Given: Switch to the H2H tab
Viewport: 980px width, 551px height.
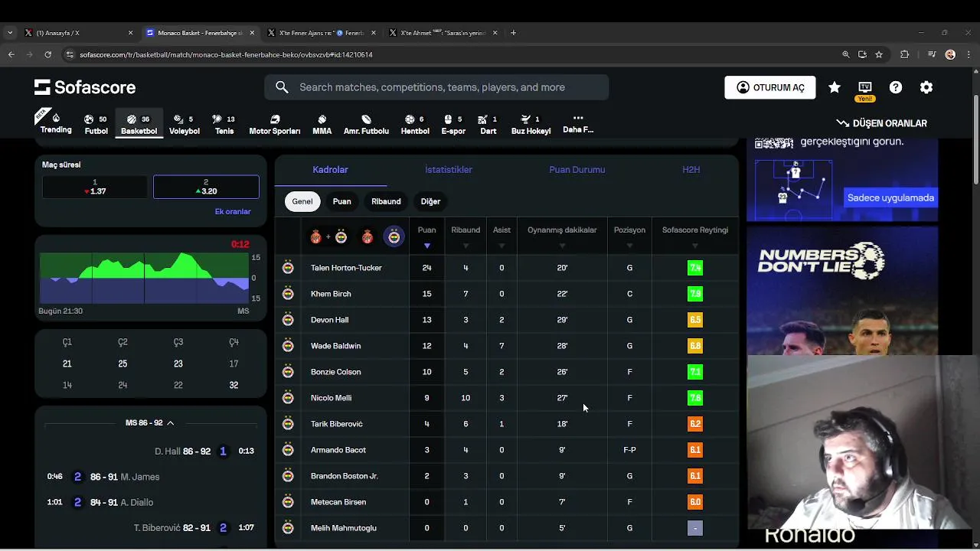Looking at the screenshot, I should 691,170.
